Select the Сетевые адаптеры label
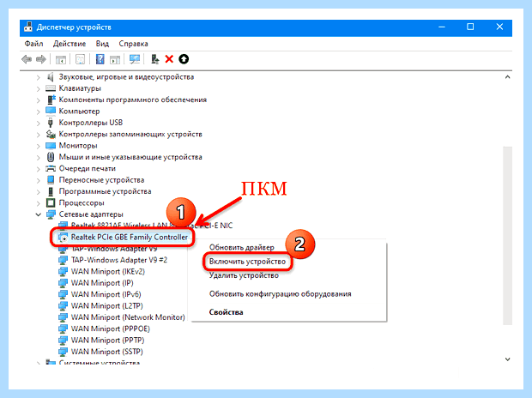 (91, 214)
